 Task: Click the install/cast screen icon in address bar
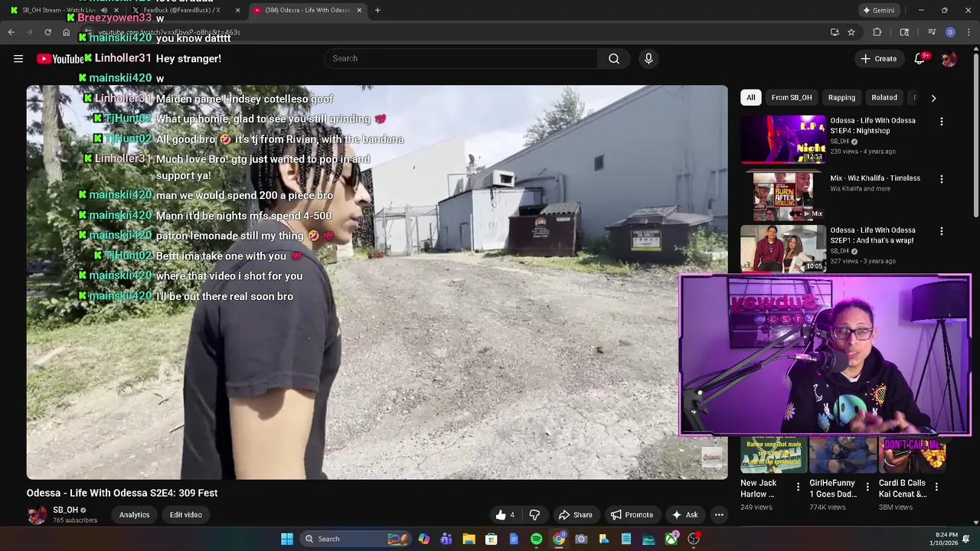point(835,32)
